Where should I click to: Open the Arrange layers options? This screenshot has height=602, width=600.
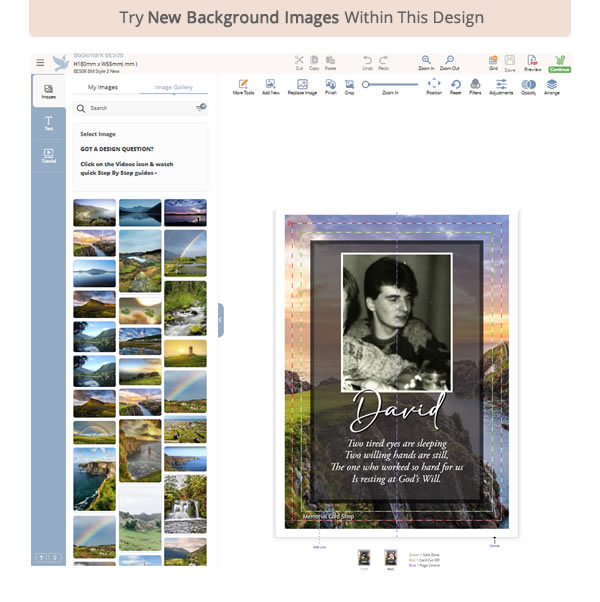point(552,85)
